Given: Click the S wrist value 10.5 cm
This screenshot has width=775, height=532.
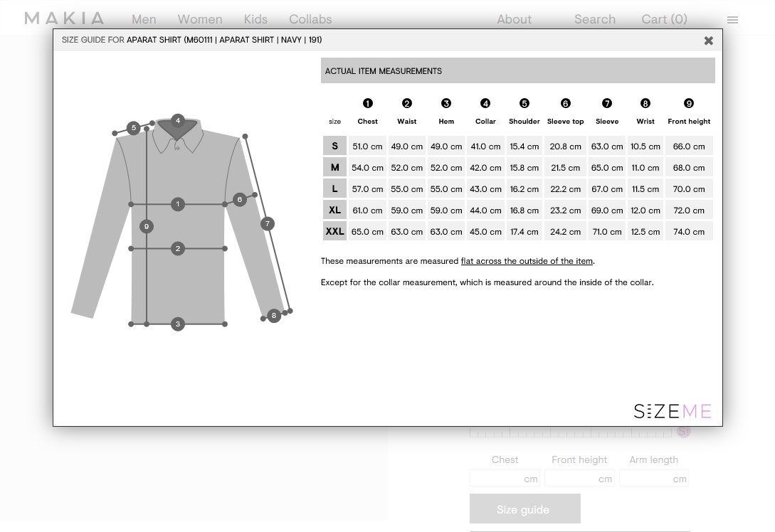Looking at the screenshot, I should click(x=645, y=147).
